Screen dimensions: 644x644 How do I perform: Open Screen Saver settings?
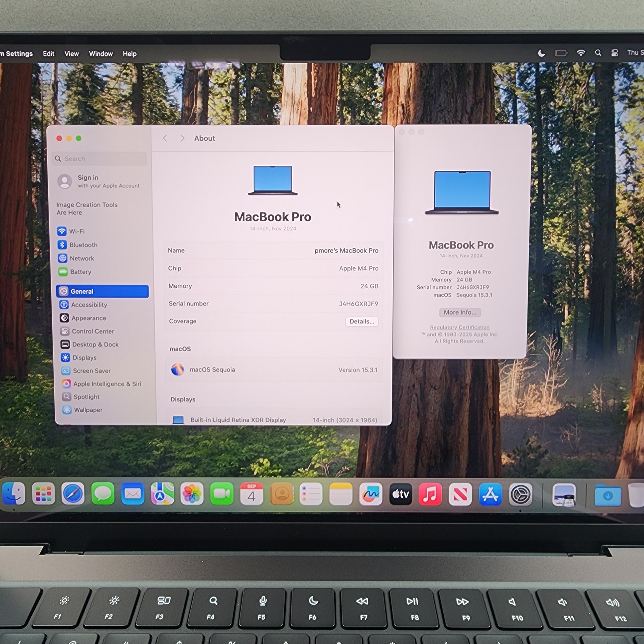(86, 371)
